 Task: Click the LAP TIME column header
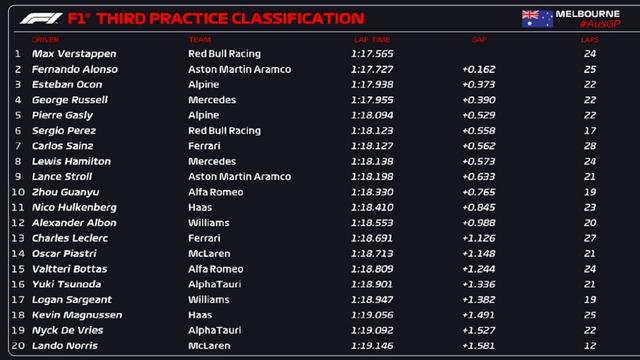(372, 40)
